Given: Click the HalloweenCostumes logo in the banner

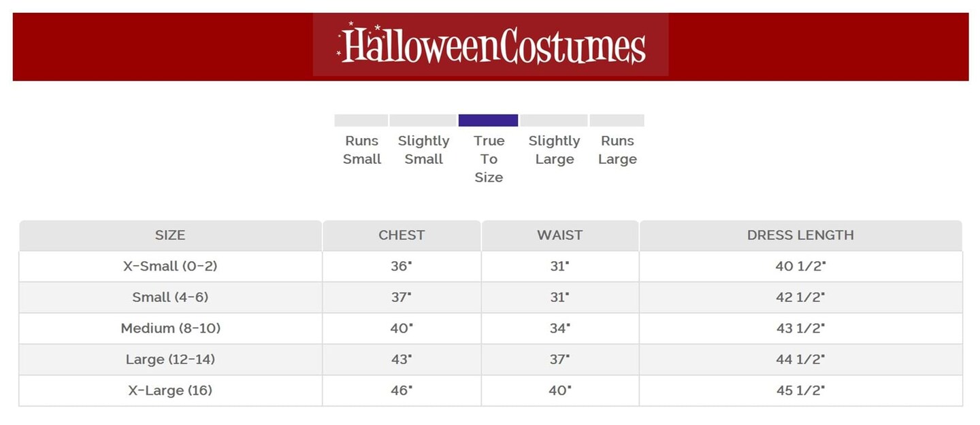Looking at the screenshot, I should click(491, 45).
